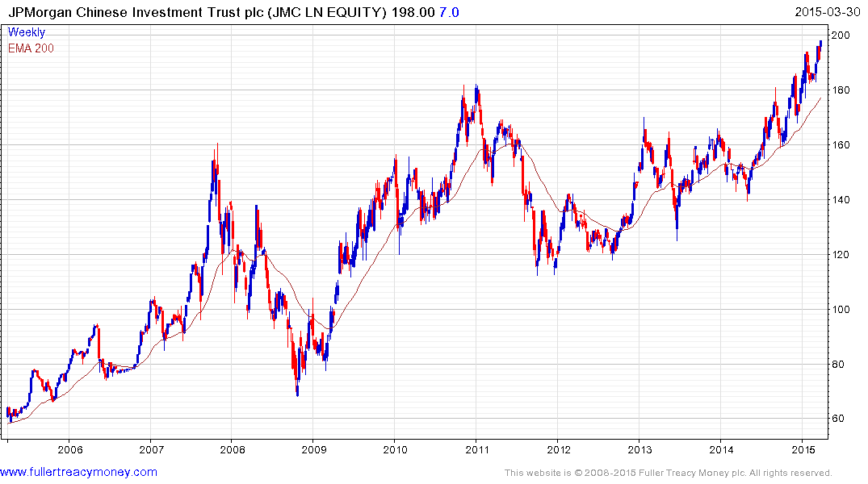Click the 2009 year label on the time axis
Screen dimensions: 868x484
pyautogui.click(x=314, y=449)
